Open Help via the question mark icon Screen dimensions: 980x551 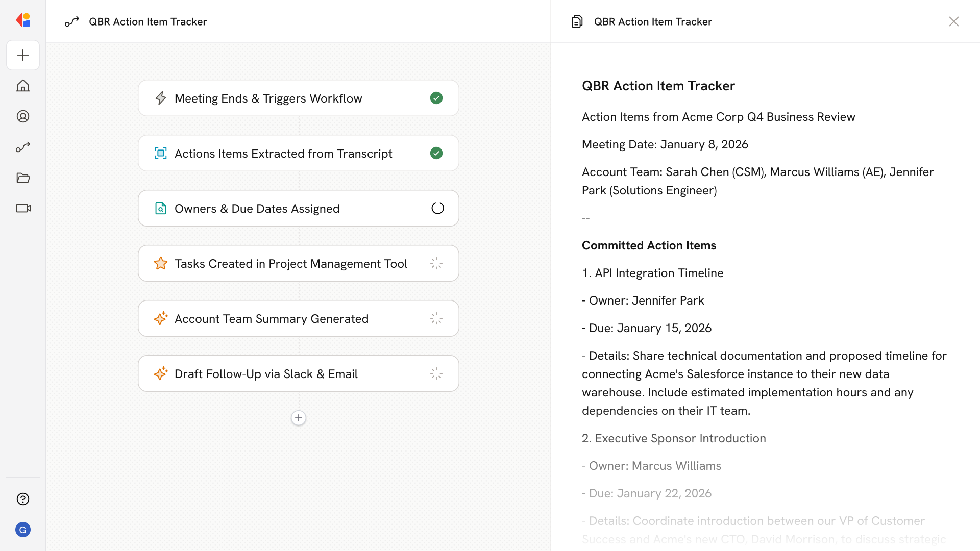pyautogui.click(x=23, y=499)
